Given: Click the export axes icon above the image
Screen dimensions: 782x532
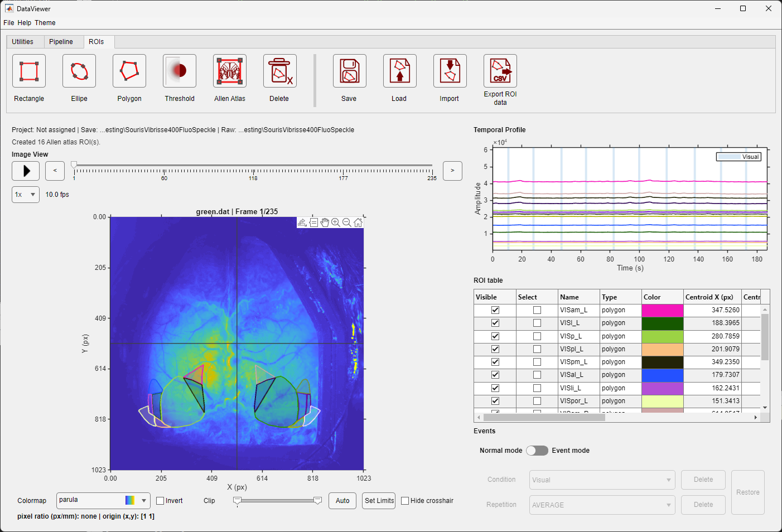Looking at the screenshot, I should (302, 223).
